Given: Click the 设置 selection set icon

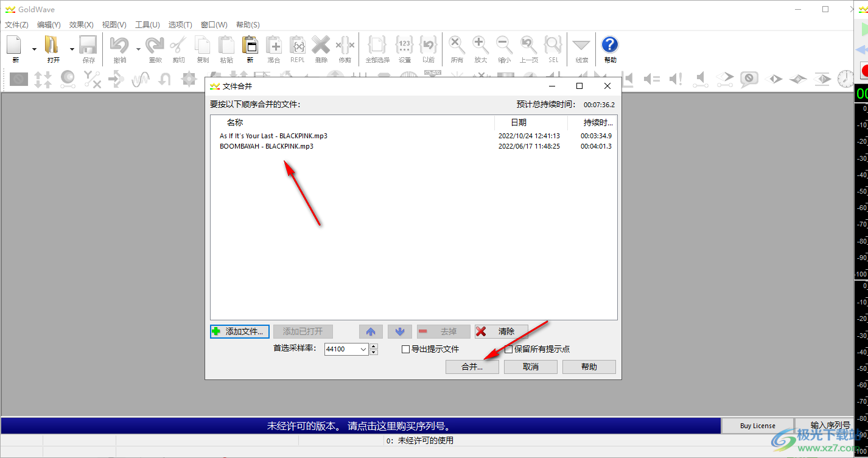Looking at the screenshot, I should click(405, 46).
